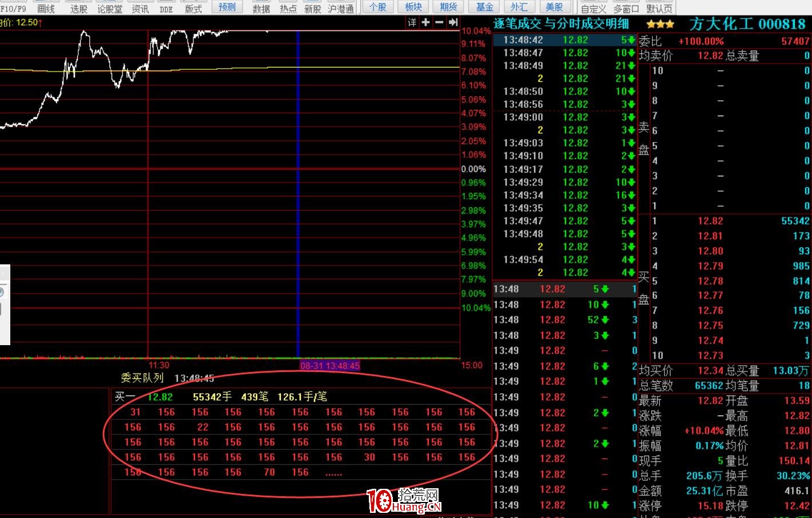Open the 选股 stock picker

point(79,9)
